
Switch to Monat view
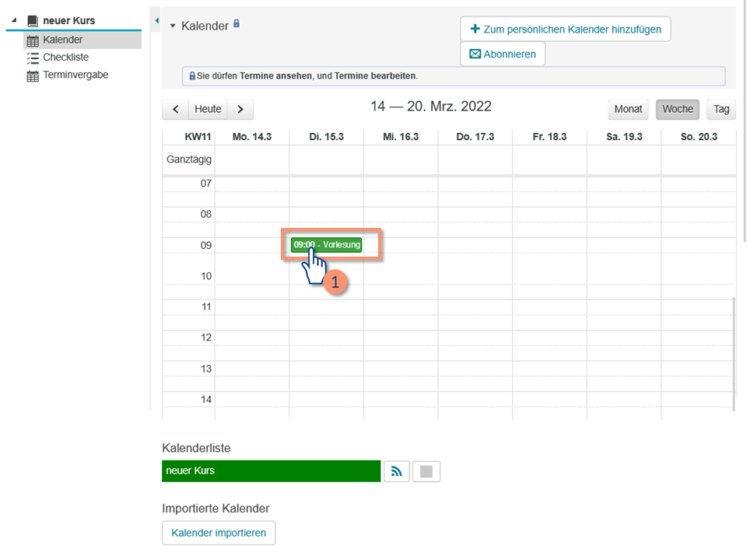(628, 109)
